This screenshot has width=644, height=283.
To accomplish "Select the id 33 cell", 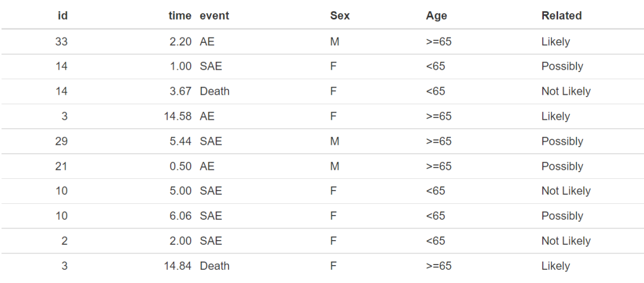I will 61,42.
